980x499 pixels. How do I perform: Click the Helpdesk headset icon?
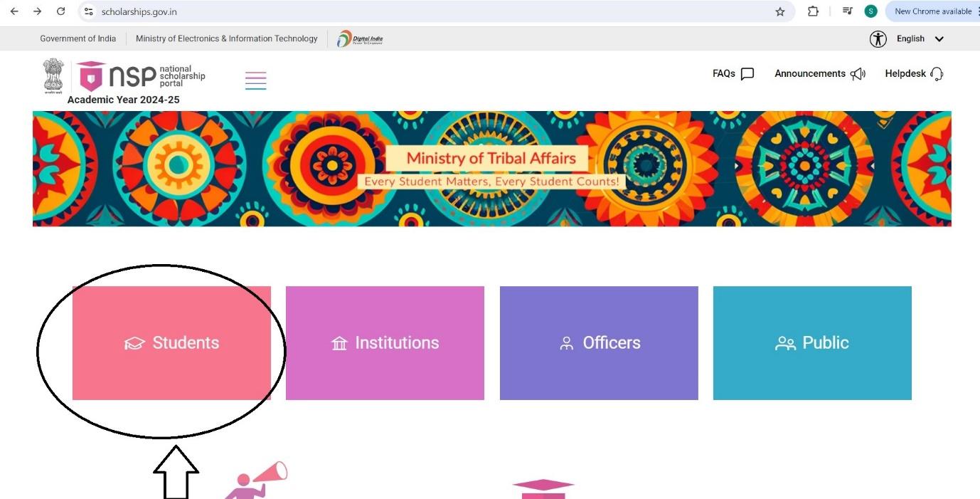(x=937, y=74)
